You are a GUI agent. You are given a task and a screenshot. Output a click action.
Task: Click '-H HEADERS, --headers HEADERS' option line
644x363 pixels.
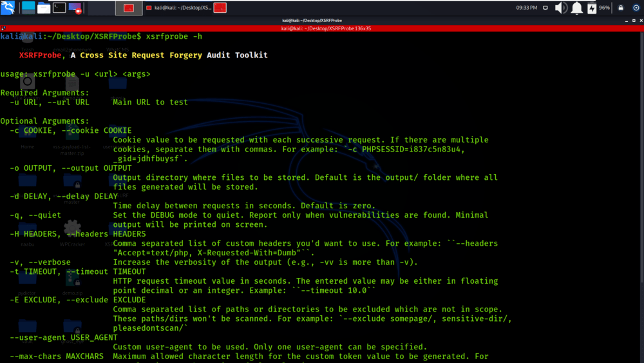coord(78,234)
